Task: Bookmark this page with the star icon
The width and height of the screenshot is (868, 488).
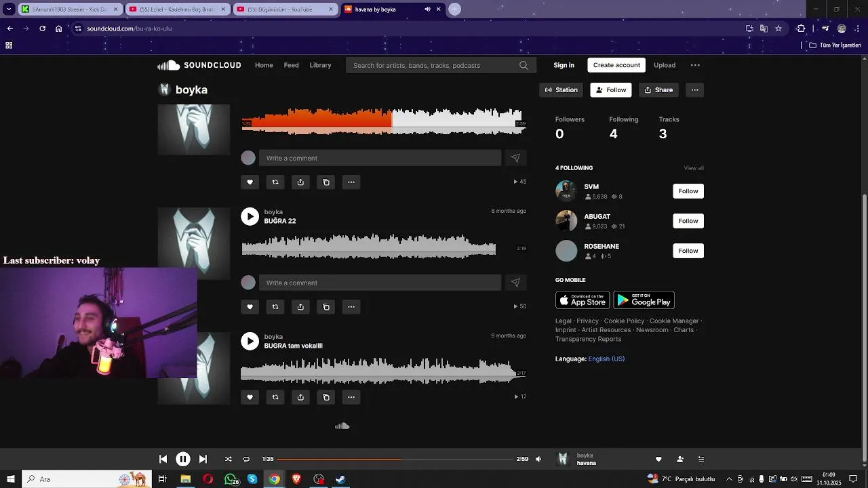Action: (778, 28)
